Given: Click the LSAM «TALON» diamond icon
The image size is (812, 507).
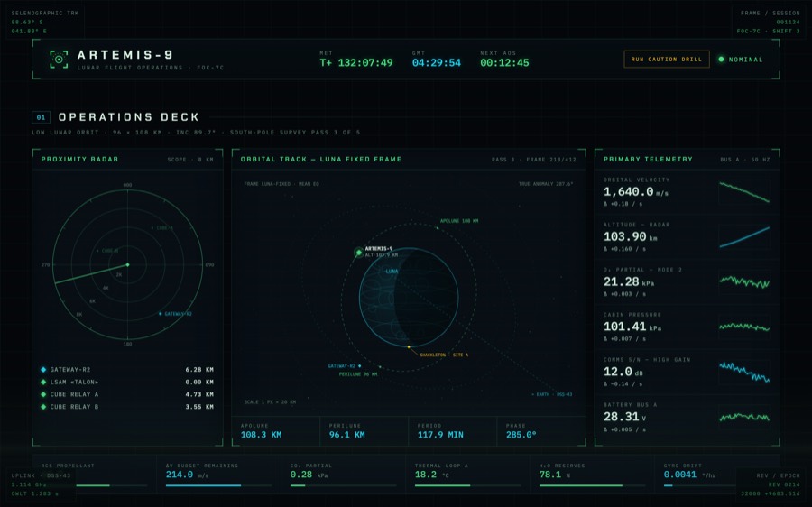Looking at the screenshot, I should click(43, 382).
